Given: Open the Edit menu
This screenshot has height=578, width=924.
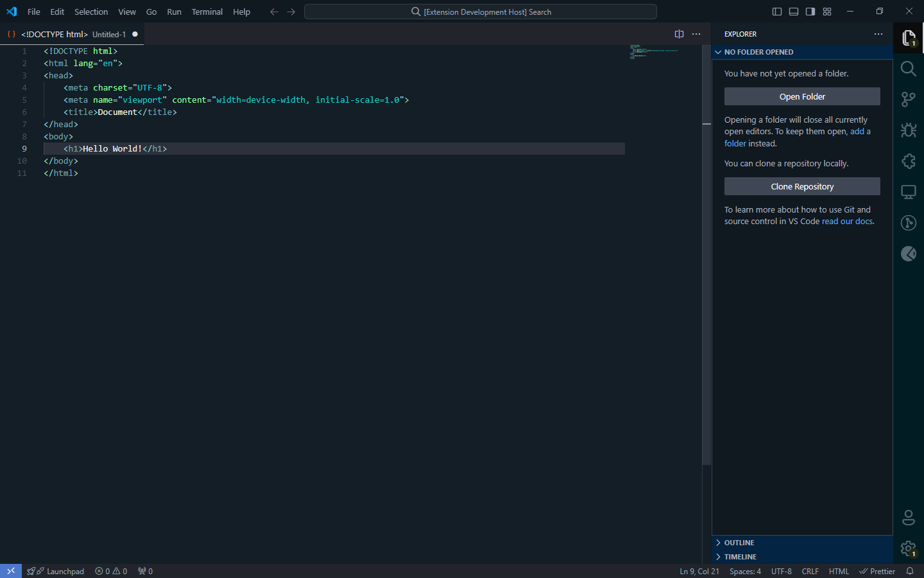Looking at the screenshot, I should (x=57, y=12).
